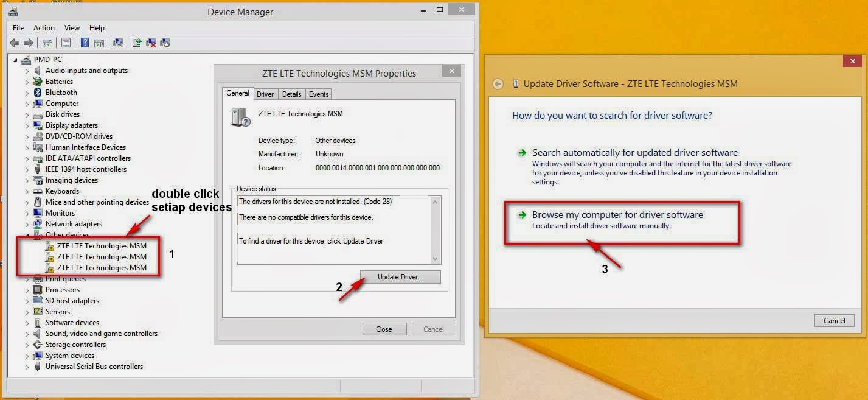This screenshot has height=400, width=868.
Task: Toggle the show/hide console tree toolbar icon
Action: (47, 43)
